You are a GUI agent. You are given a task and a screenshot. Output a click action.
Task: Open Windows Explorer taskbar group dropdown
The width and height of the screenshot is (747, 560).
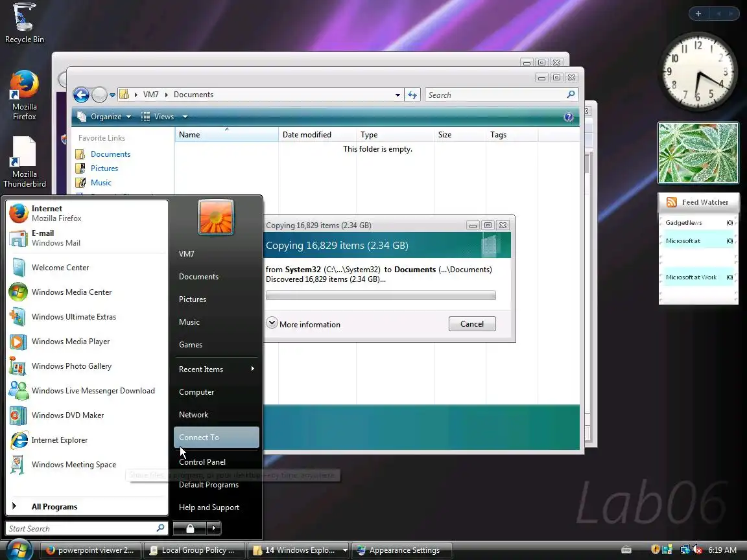(x=345, y=550)
